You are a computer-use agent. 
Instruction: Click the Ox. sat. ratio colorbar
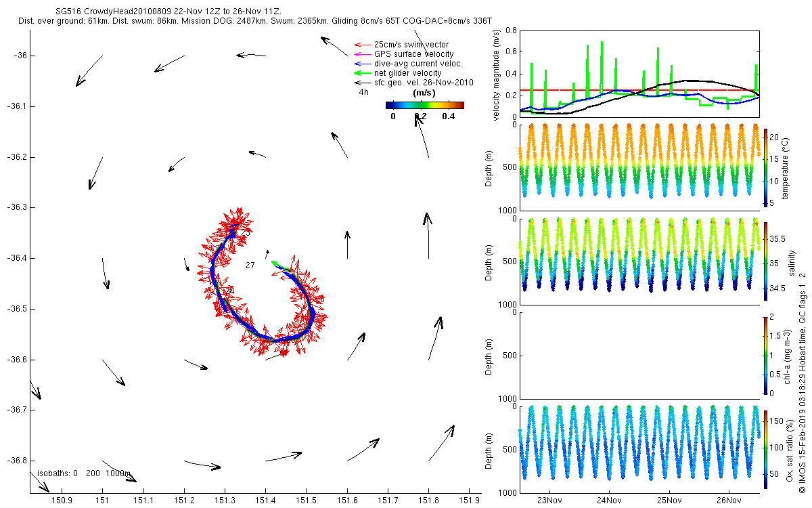pyautogui.click(x=766, y=449)
